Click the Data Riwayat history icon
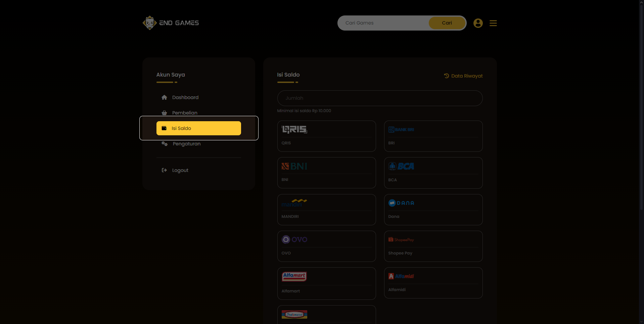The height and width of the screenshot is (324, 644). pos(447,76)
